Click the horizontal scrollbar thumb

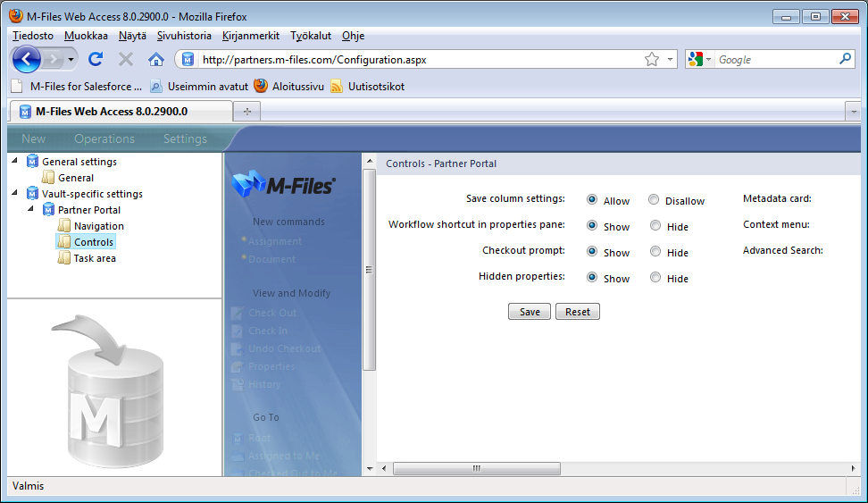coord(477,469)
